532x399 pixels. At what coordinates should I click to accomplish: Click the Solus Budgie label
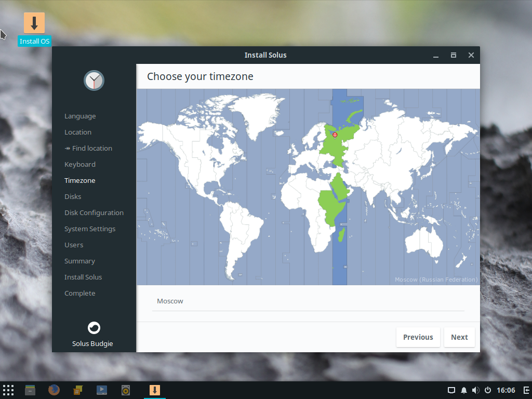92,344
